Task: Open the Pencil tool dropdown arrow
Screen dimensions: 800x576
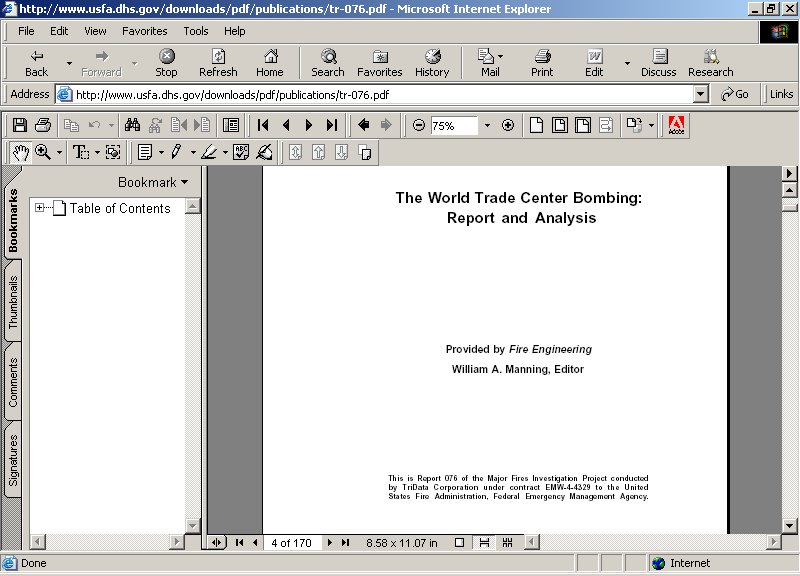Action: (x=193, y=152)
